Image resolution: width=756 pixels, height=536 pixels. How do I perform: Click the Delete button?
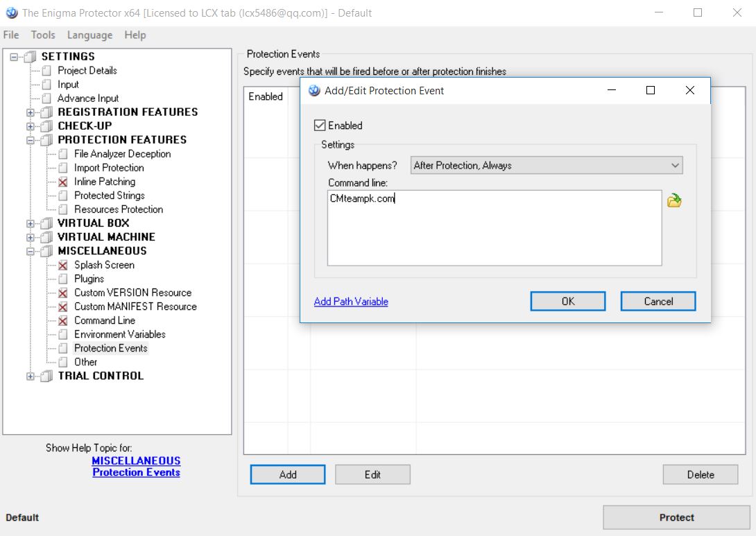click(x=701, y=474)
